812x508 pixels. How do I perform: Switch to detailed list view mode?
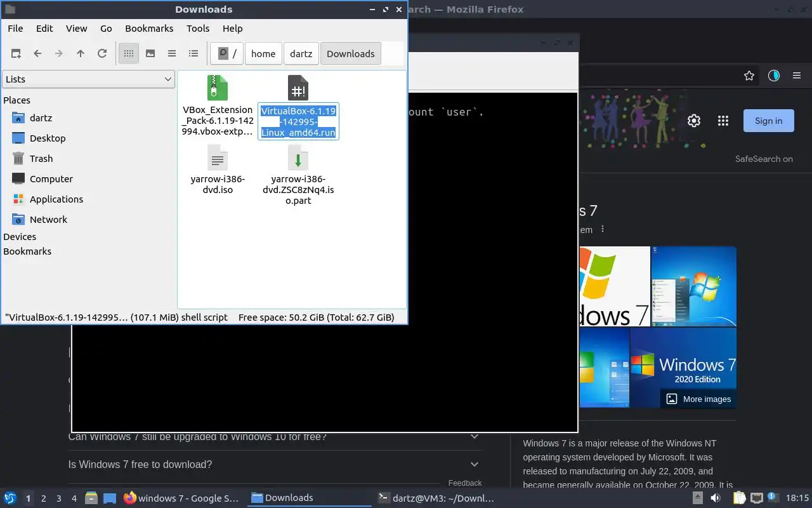pyautogui.click(x=193, y=54)
